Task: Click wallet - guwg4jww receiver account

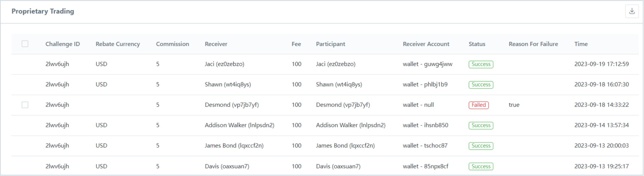Action: 427,64
